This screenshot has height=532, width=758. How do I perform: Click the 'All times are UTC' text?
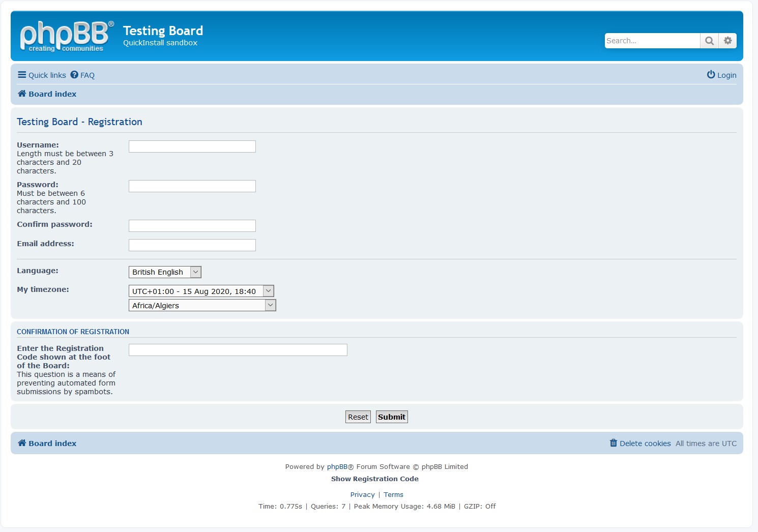point(706,444)
